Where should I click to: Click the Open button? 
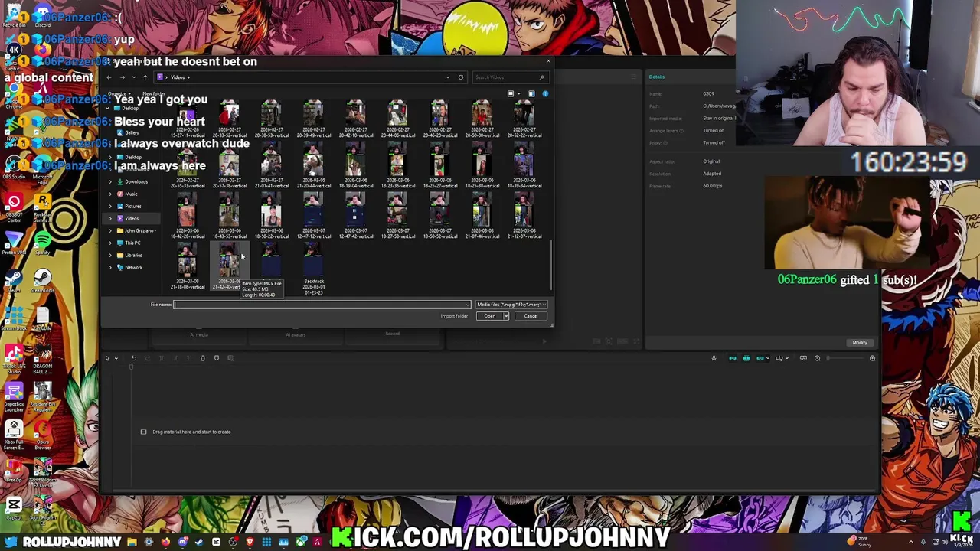pos(489,316)
